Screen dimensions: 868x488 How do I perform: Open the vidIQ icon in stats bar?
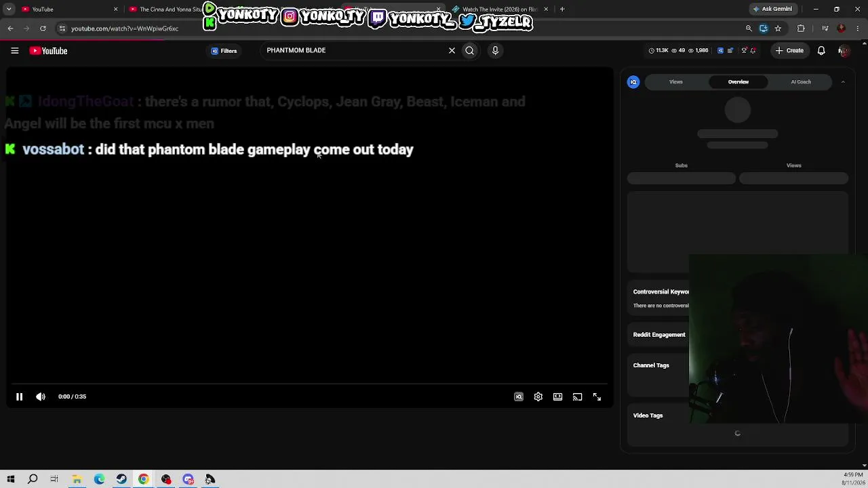point(720,50)
